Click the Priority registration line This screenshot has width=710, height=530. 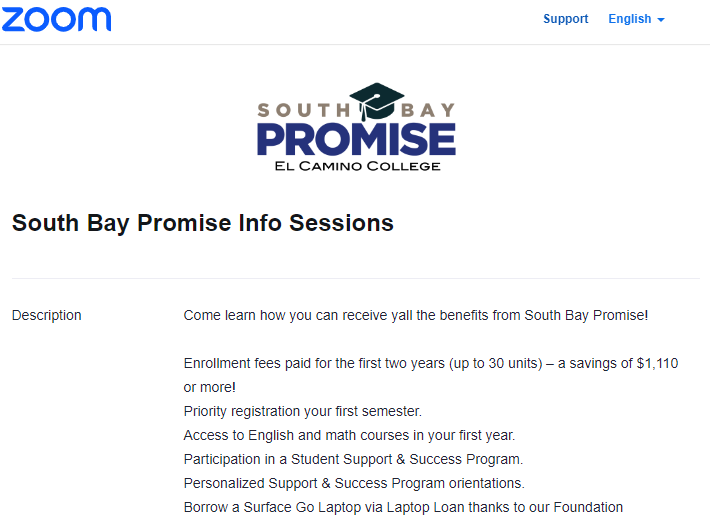click(x=302, y=411)
